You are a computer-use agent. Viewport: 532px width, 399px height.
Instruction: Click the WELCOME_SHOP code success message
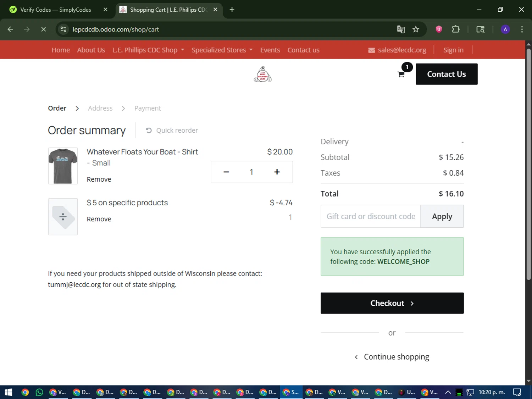[392, 256]
